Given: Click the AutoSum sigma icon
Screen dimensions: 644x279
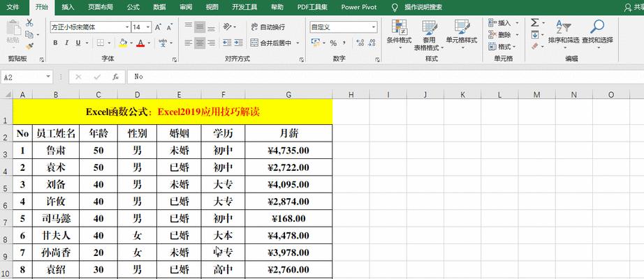Looking at the screenshot, I should tap(535, 22).
